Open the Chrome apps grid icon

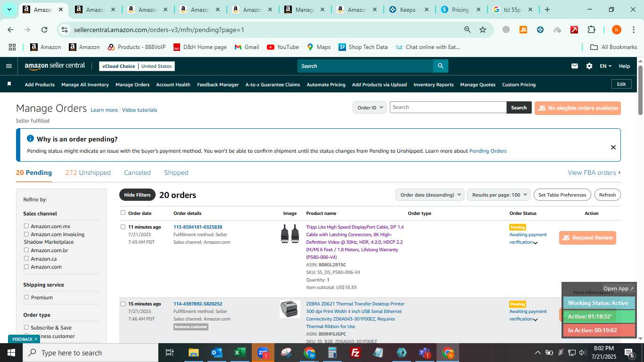(12, 47)
